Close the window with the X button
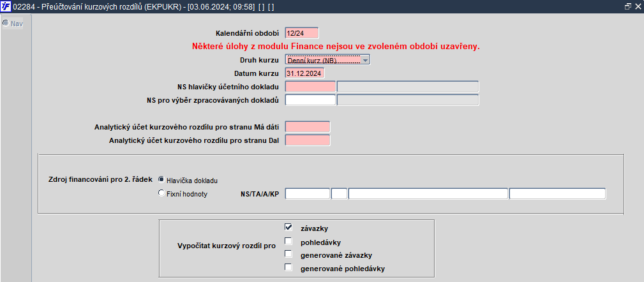Image resolution: width=644 pixels, height=282 pixels. 638,6
